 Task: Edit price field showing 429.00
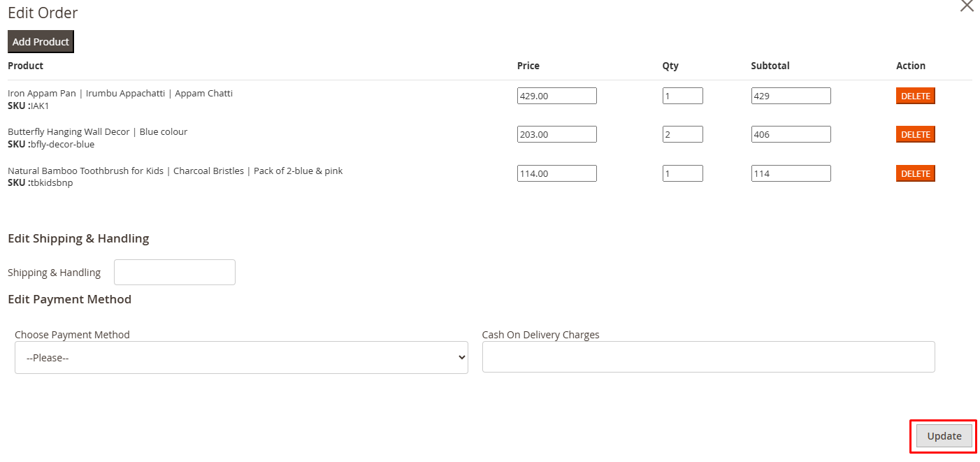coord(557,96)
